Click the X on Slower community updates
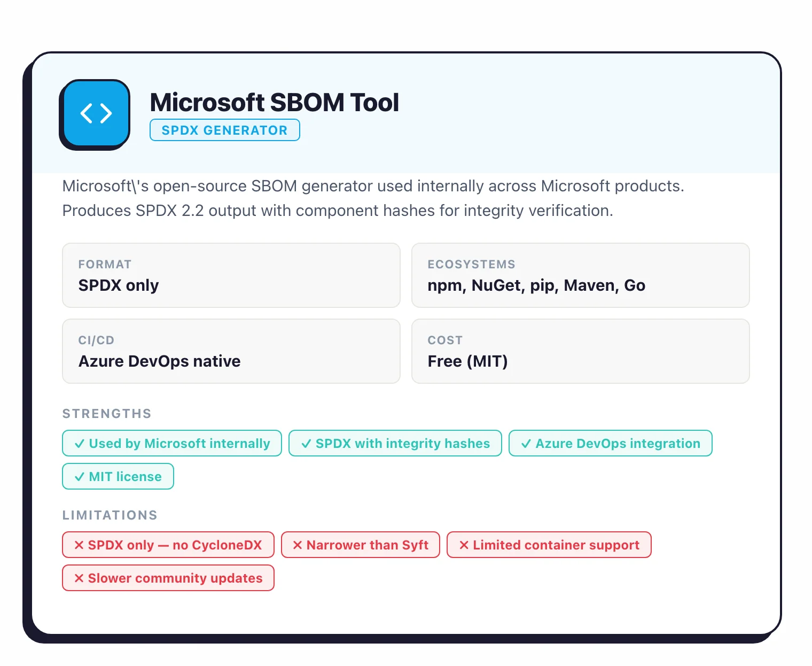 [x=79, y=578]
